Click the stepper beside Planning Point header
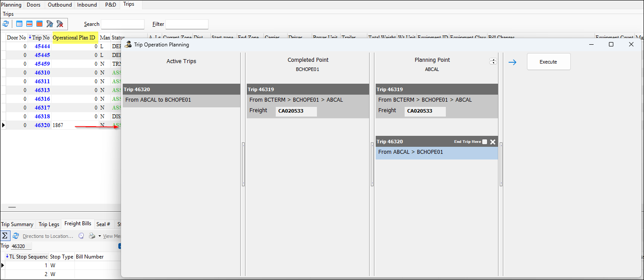Screen dimensions: 644x280 click(x=493, y=61)
